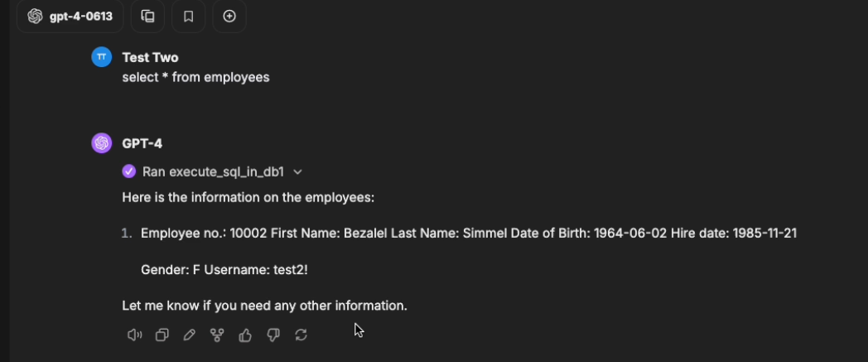Open the presets icon beside the model selector
The width and height of the screenshot is (868, 362).
(147, 16)
